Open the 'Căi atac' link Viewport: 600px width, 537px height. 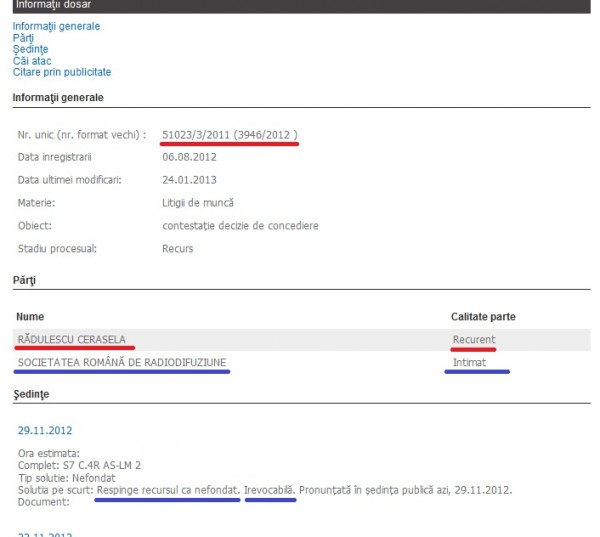(x=32, y=61)
